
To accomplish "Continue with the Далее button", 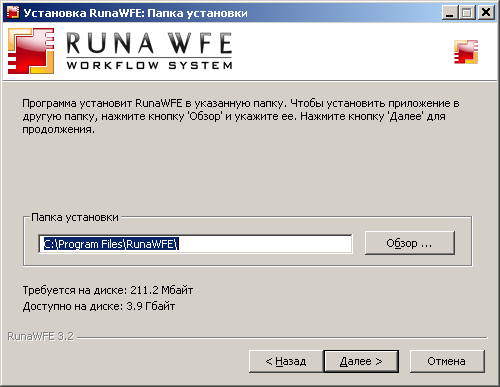I will click(x=361, y=361).
